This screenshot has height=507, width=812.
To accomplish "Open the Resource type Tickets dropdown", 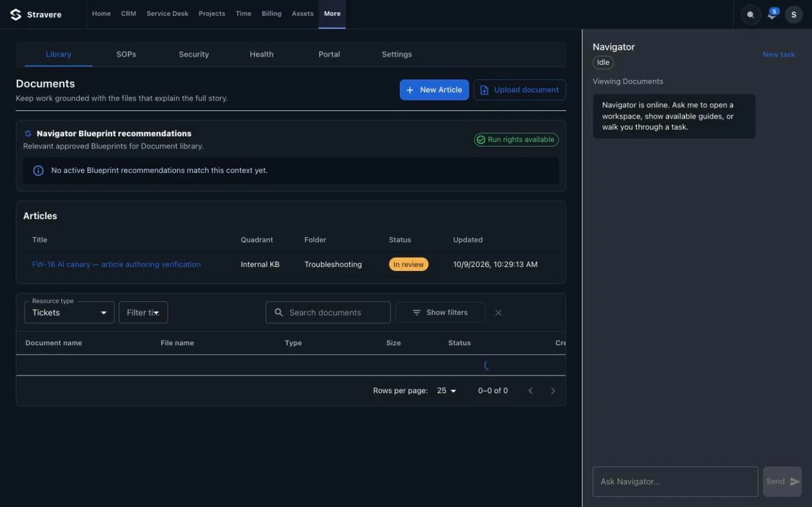I will click(x=69, y=312).
